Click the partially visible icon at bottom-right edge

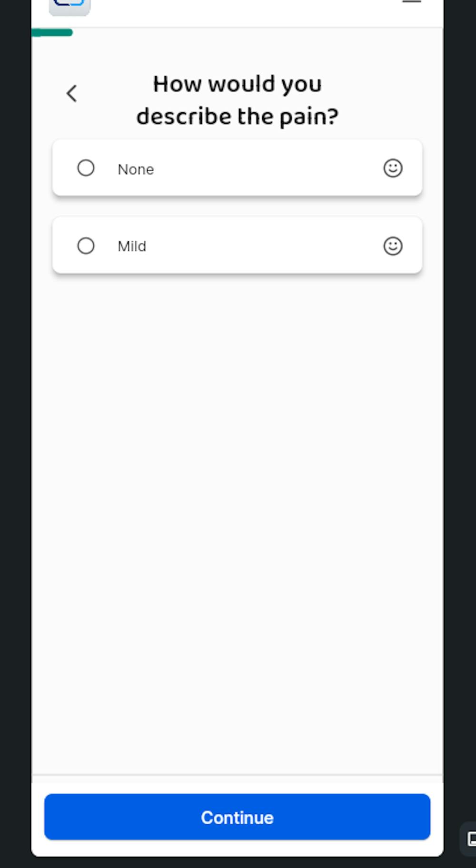[469, 838]
